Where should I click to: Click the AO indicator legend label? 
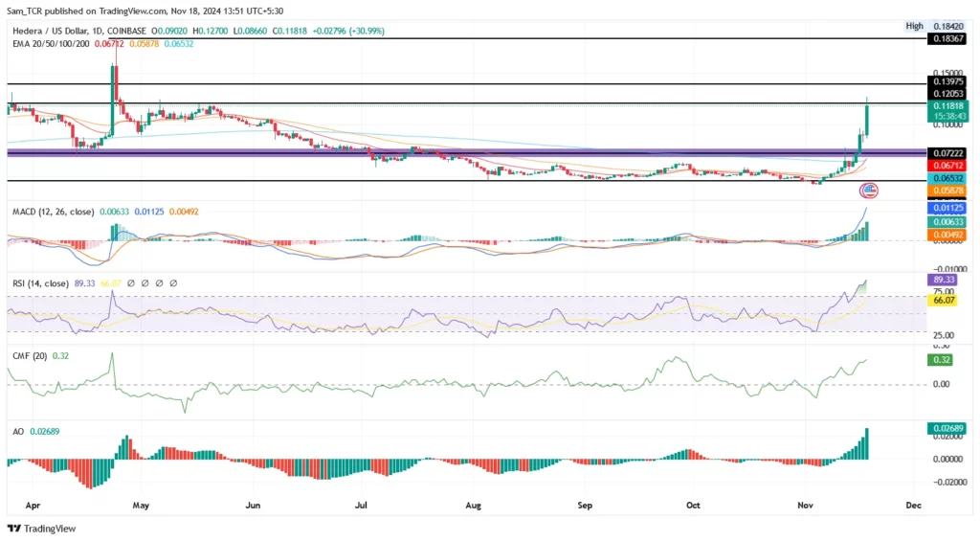click(x=18, y=432)
